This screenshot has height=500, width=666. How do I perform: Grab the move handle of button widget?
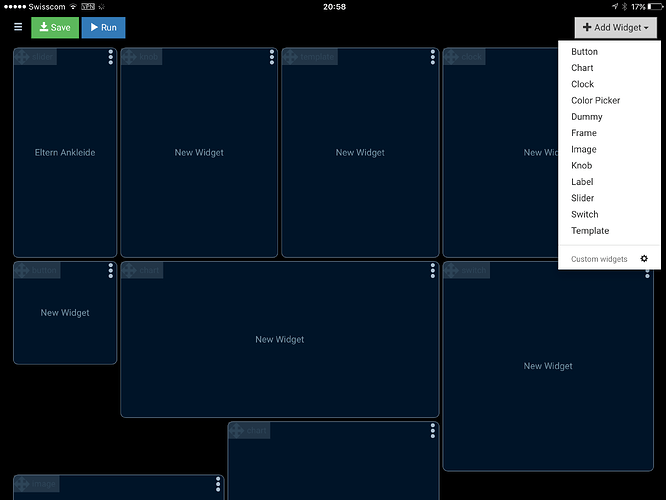click(x=22, y=271)
